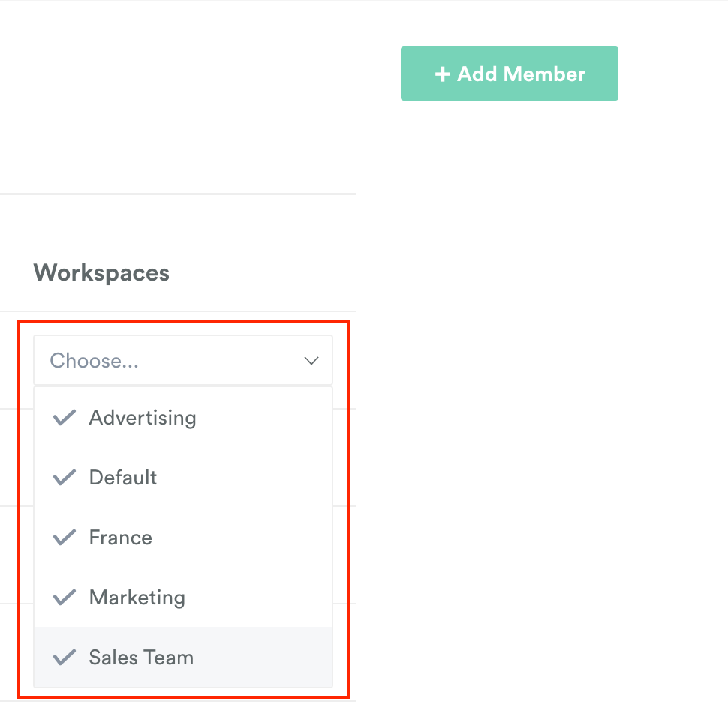
Task: Collapse dropdown using the chevron arrow
Action: 311,361
